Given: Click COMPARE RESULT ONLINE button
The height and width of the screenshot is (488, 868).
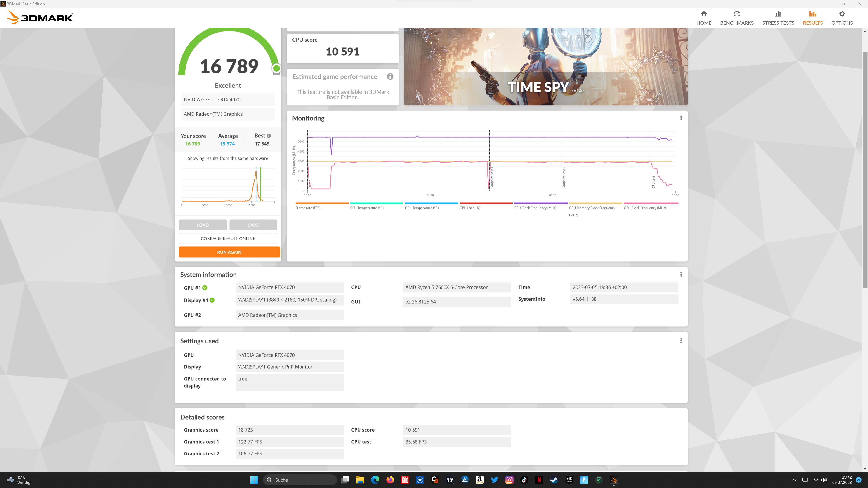Looking at the screenshot, I should [x=228, y=238].
